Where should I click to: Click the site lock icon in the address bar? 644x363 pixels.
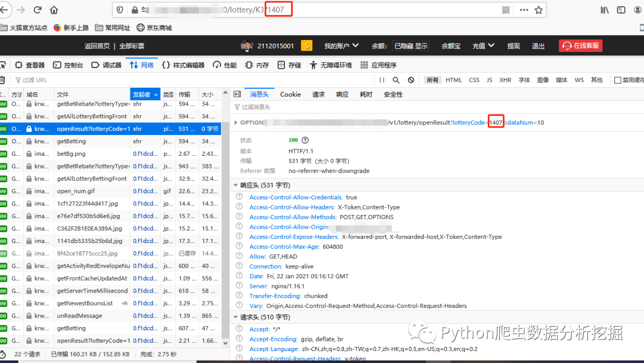click(135, 10)
